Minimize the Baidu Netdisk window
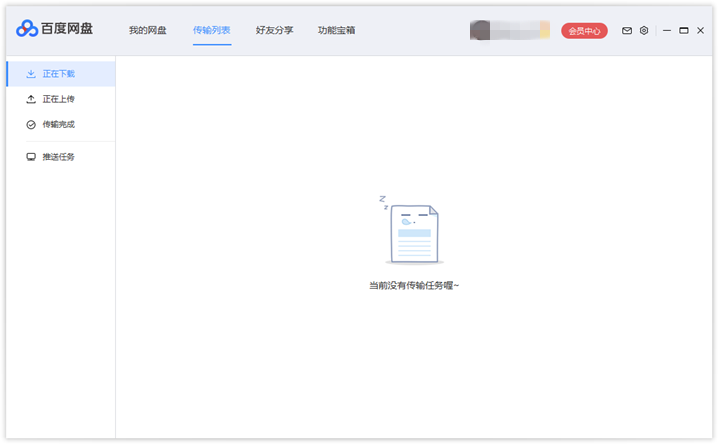 [x=665, y=31]
